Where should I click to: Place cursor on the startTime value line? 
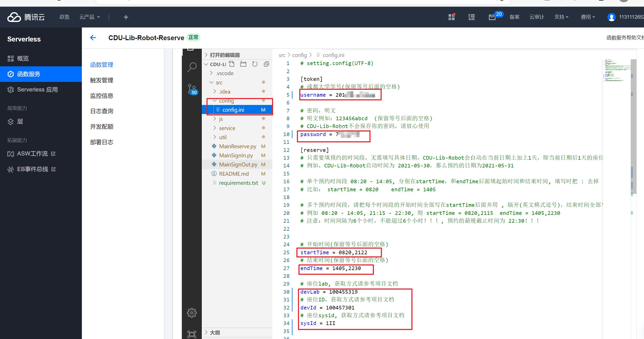click(x=334, y=252)
